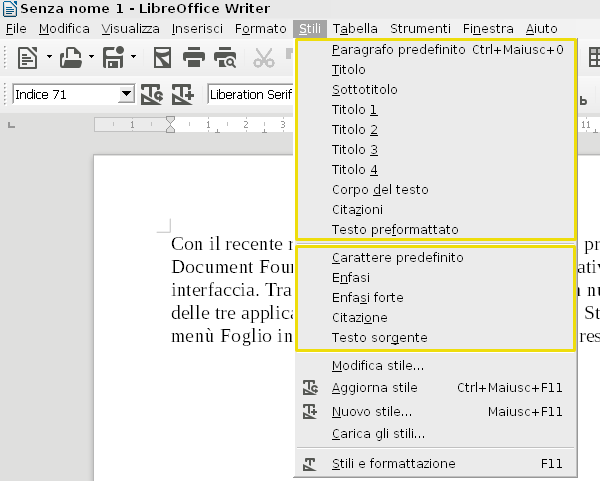
Task: Click the Open file folder icon
Action: point(71,58)
